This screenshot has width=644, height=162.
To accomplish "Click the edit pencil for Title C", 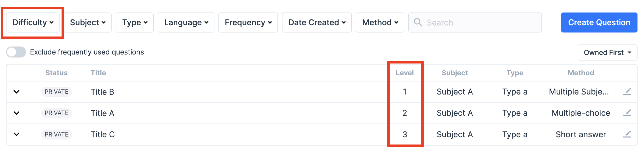I will (627, 134).
